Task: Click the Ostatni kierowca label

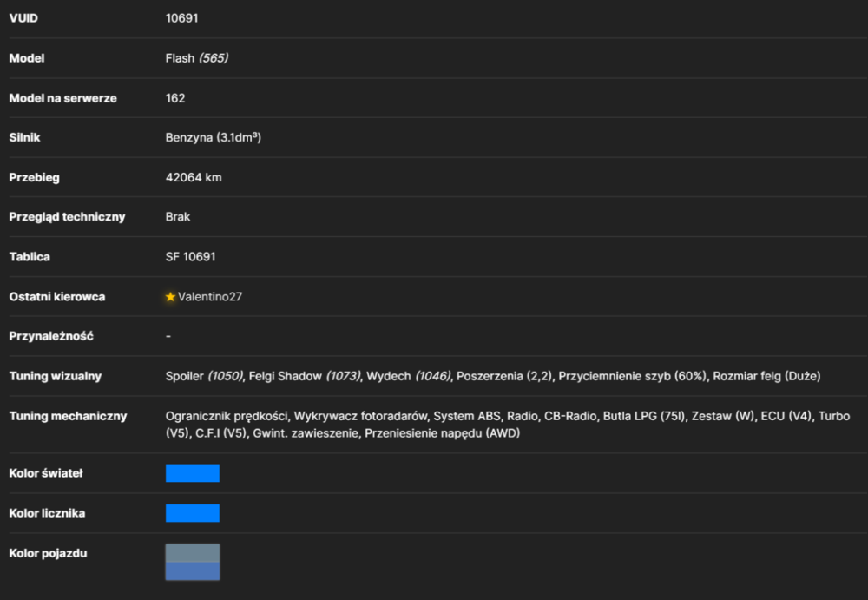Action: click(57, 296)
